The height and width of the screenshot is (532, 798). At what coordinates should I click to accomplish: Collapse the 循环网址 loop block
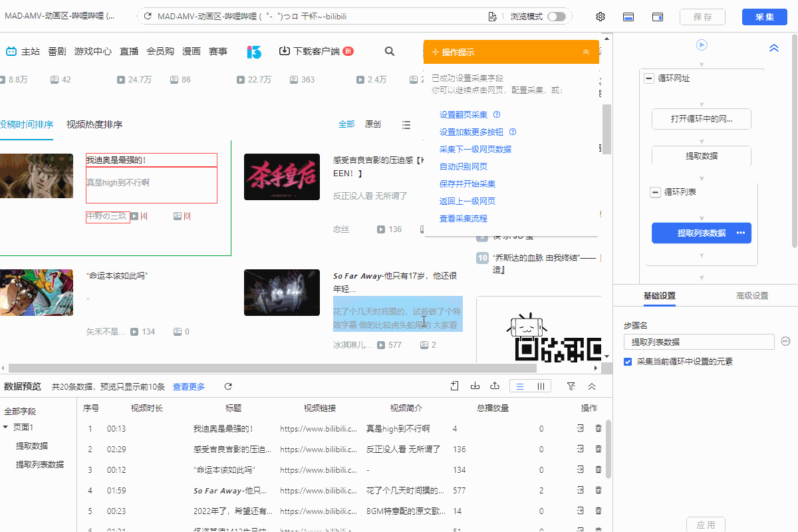649,78
